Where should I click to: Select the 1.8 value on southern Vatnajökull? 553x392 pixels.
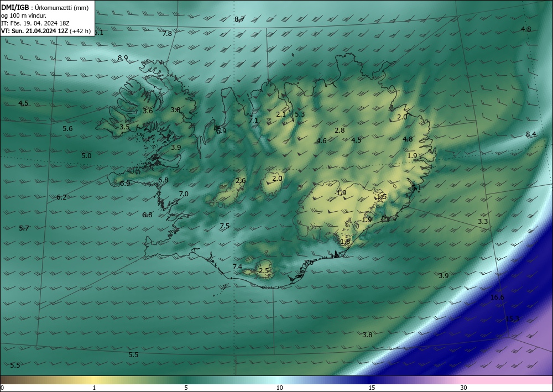[x=345, y=242]
